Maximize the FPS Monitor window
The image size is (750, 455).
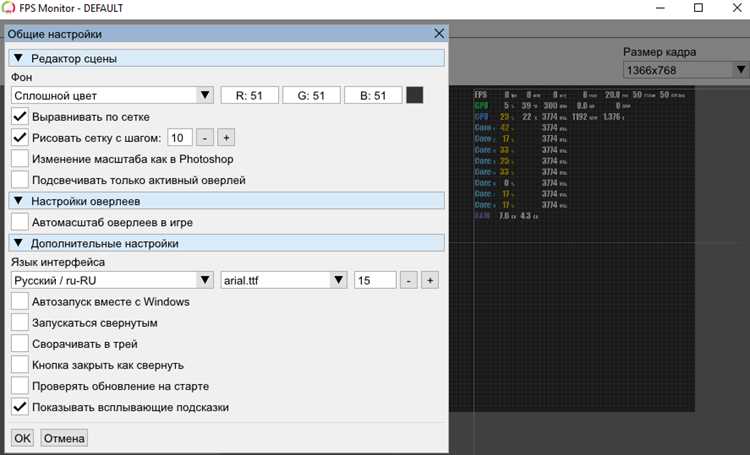(x=698, y=8)
